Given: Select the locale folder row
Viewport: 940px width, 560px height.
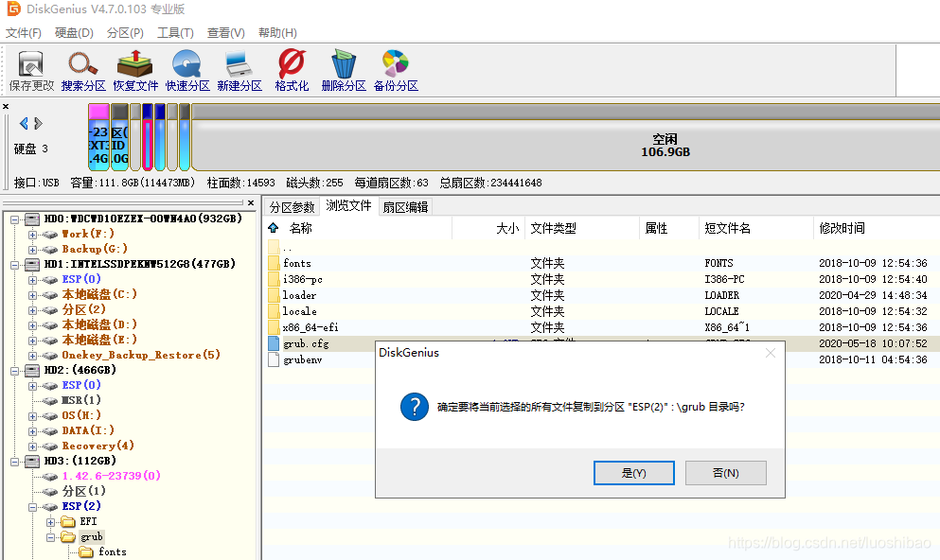Looking at the screenshot, I should click(599, 311).
